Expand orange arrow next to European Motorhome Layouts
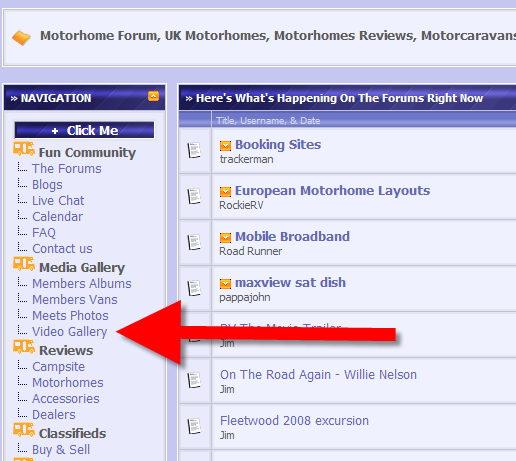Image resolution: width=516 pixels, height=461 pixels. [x=225, y=192]
